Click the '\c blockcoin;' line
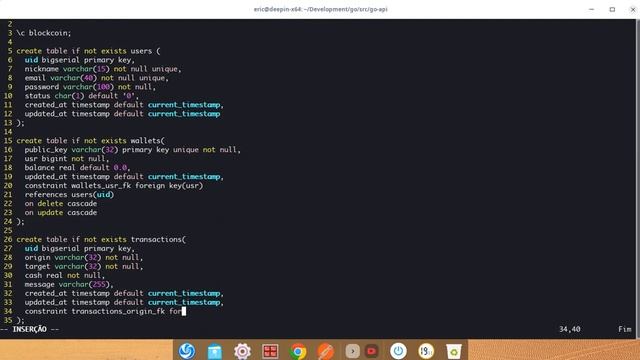The width and height of the screenshot is (640, 360). click(44, 33)
